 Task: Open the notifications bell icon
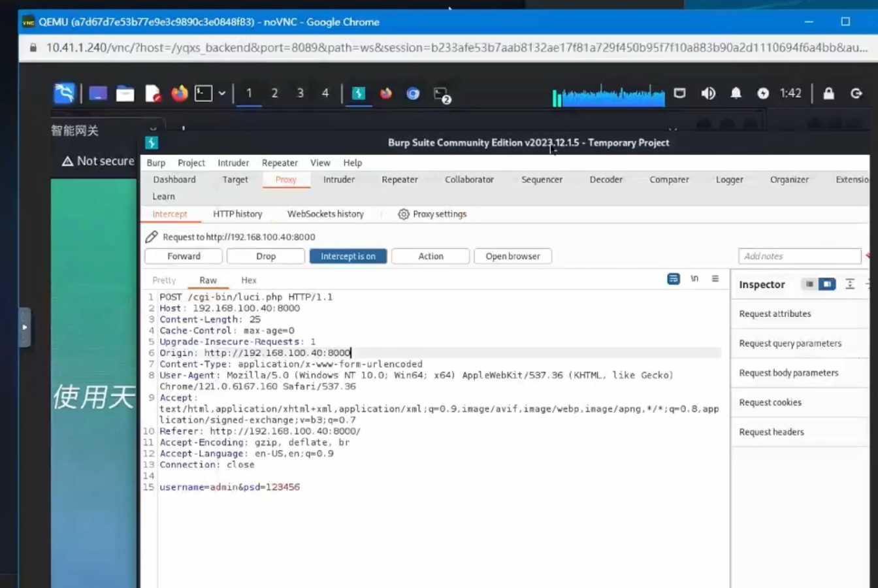736,93
